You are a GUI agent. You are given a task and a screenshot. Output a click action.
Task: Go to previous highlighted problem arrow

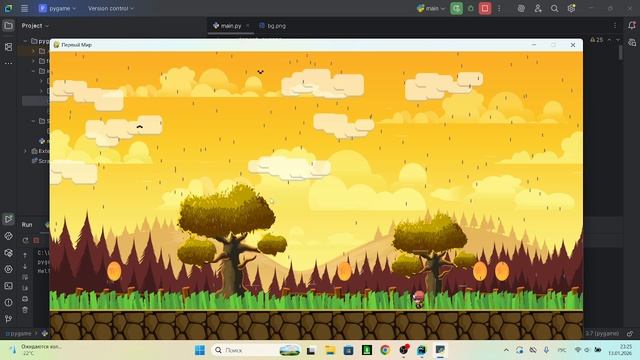point(609,40)
